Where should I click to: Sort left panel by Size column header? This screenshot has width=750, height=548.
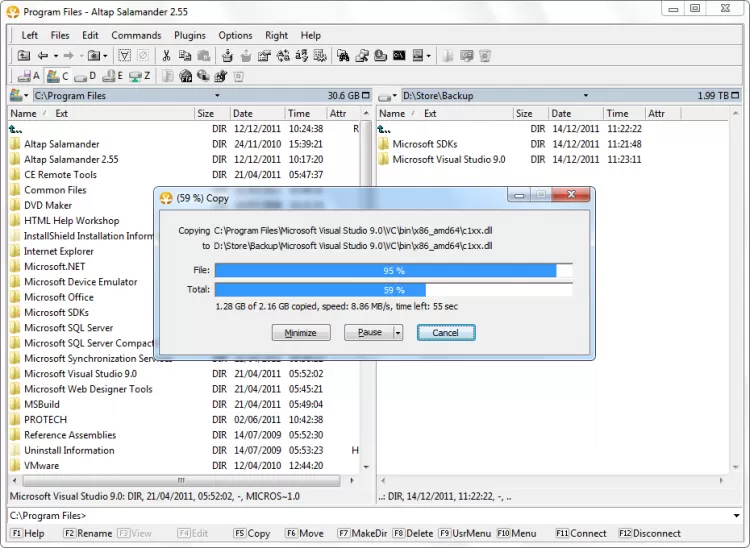click(x=205, y=114)
